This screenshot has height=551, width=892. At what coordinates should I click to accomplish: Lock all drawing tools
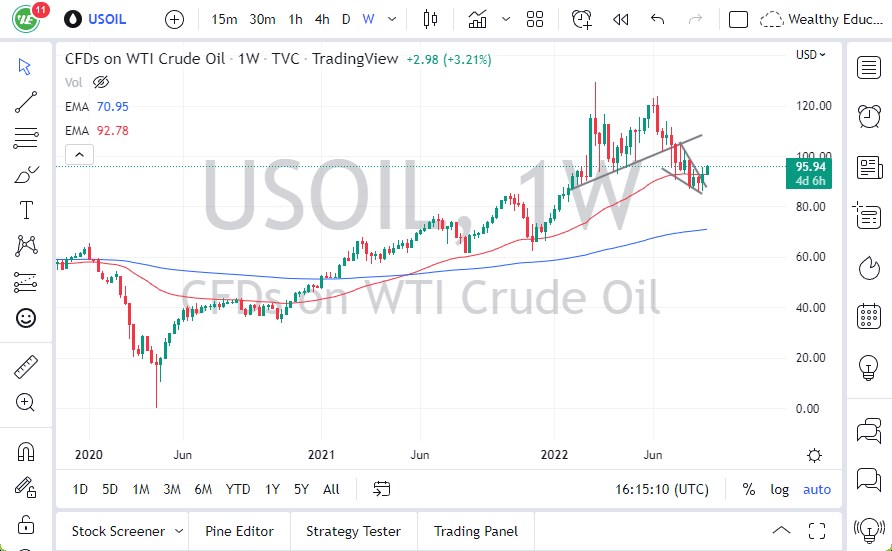pos(26,524)
